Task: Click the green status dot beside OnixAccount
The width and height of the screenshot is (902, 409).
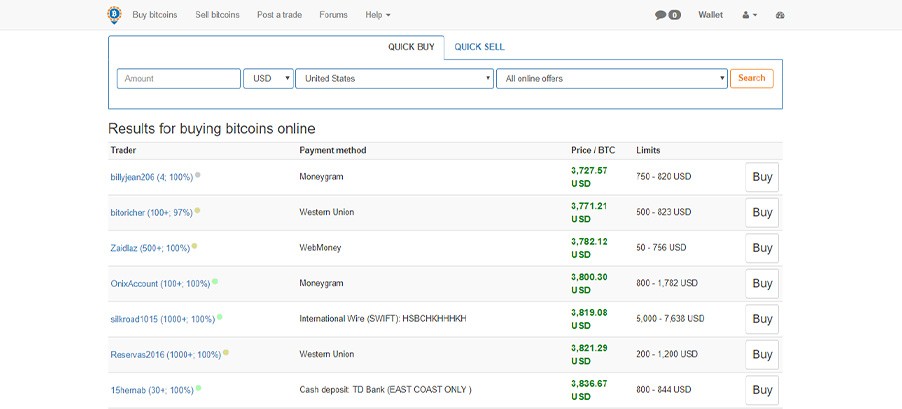Action: tap(215, 281)
